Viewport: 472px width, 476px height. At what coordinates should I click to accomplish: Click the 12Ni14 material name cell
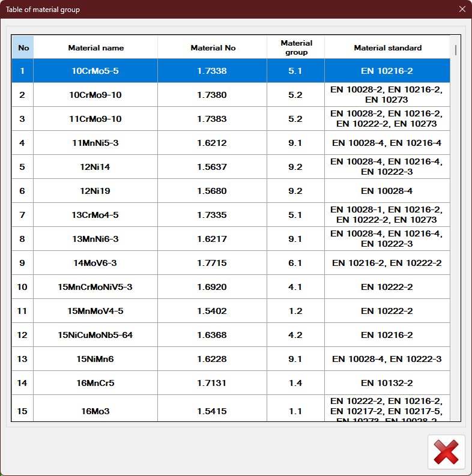pos(95,167)
